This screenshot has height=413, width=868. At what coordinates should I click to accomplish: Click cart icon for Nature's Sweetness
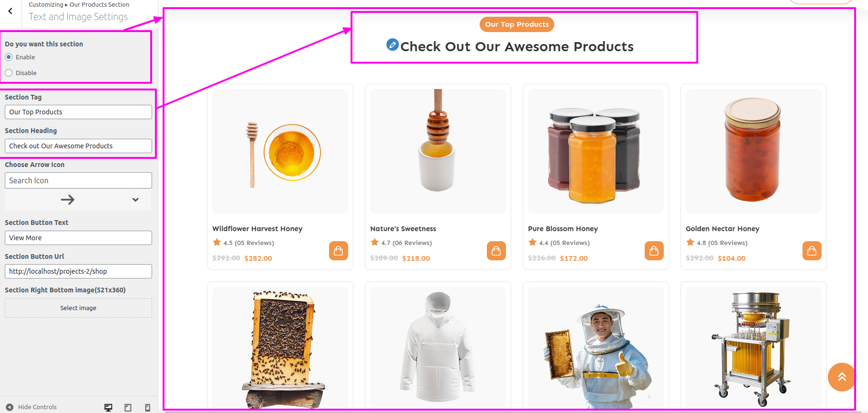click(496, 251)
